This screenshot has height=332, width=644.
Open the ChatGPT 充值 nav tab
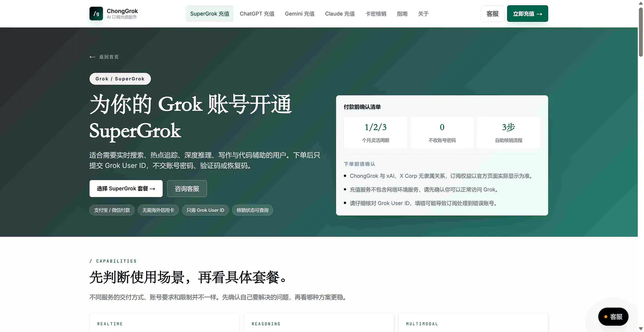click(257, 14)
